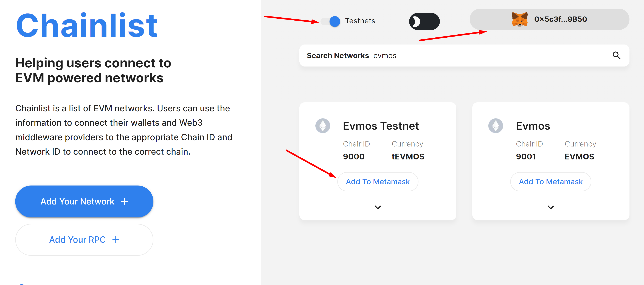Click the plus icon on Add Your RPC
Image resolution: width=644 pixels, height=285 pixels.
click(116, 240)
